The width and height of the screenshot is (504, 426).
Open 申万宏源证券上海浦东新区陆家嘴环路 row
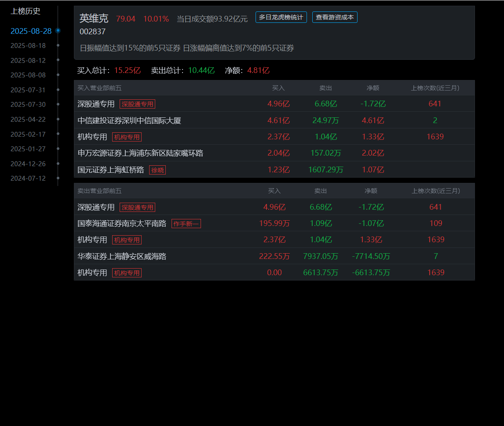point(274,153)
